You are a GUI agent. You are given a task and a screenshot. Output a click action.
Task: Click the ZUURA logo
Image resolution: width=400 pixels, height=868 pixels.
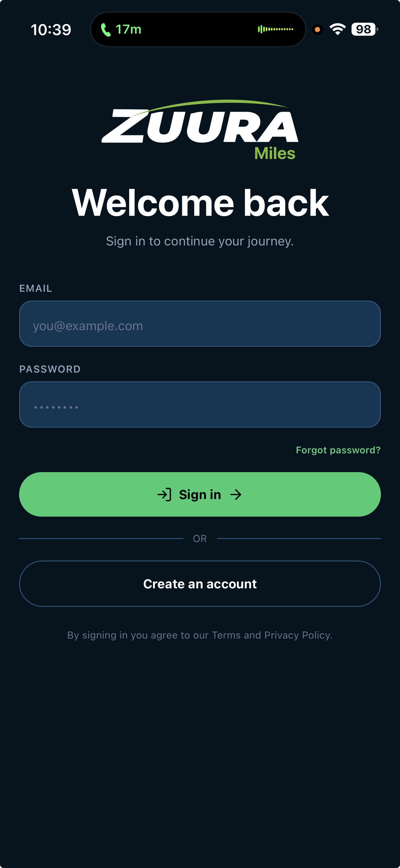click(x=200, y=125)
